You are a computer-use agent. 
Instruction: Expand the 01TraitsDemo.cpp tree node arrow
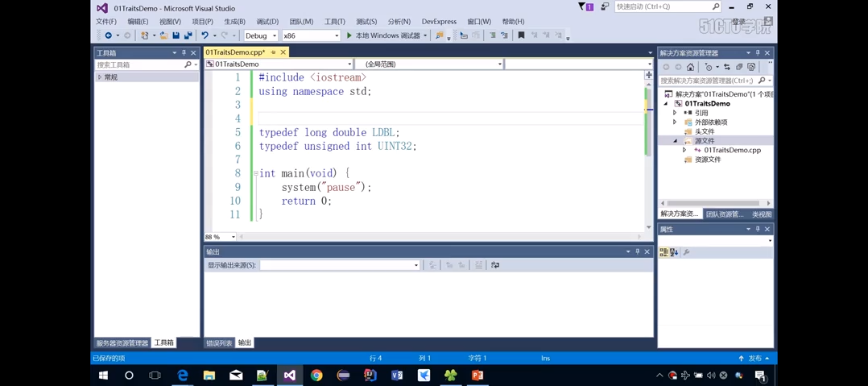684,150
